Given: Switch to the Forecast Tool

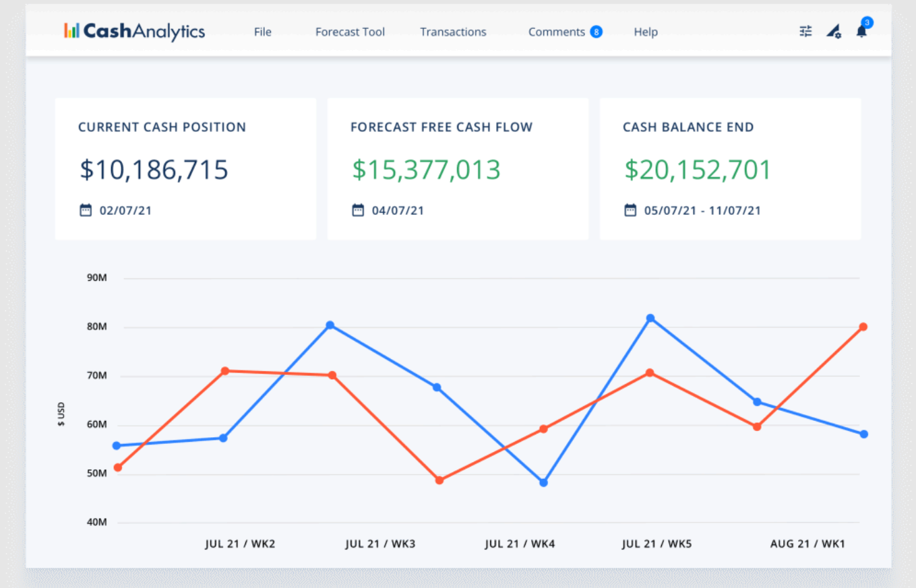Looking at the screenshot, I should 350,32.
